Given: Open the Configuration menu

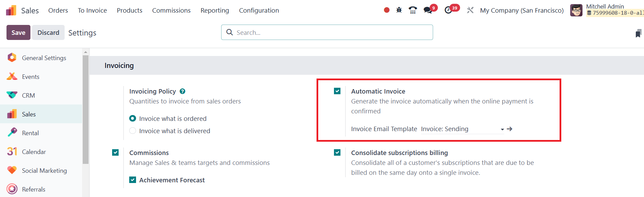Looking at the screenshot, I should tap(259, 10).
